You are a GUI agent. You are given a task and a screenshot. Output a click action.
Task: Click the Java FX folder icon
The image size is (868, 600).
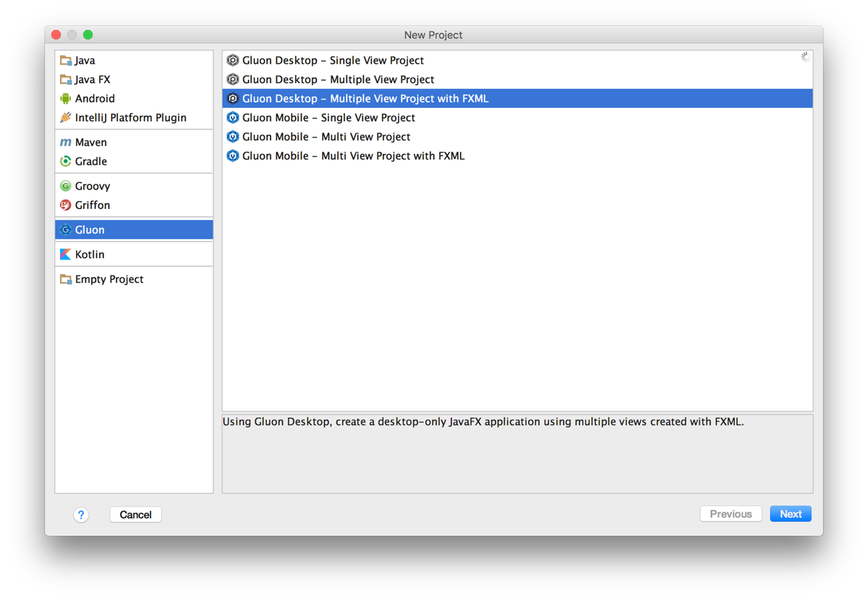[x=66, y=80]
